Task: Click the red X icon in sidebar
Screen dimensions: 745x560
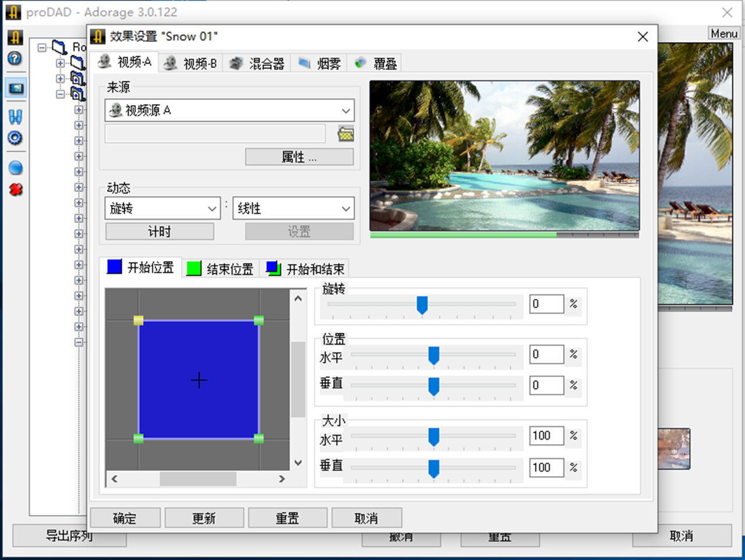Action: [x=15, y=188]
